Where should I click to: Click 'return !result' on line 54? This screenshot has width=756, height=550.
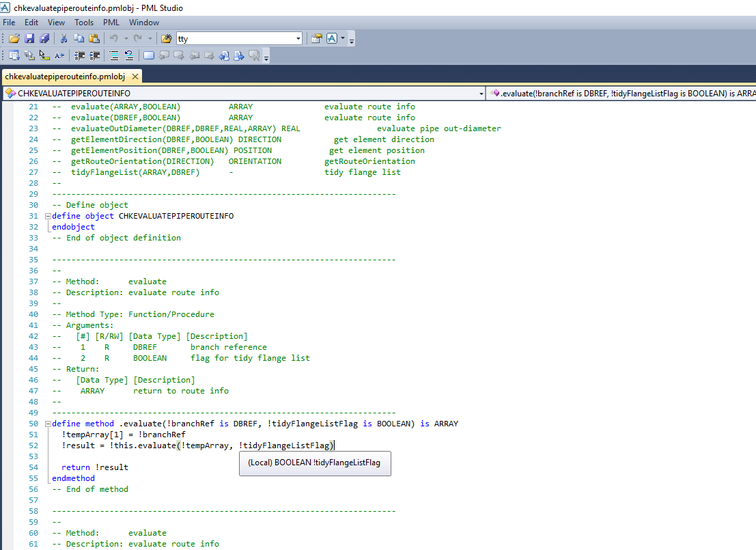pyautogui.click(x=95, y=467)
